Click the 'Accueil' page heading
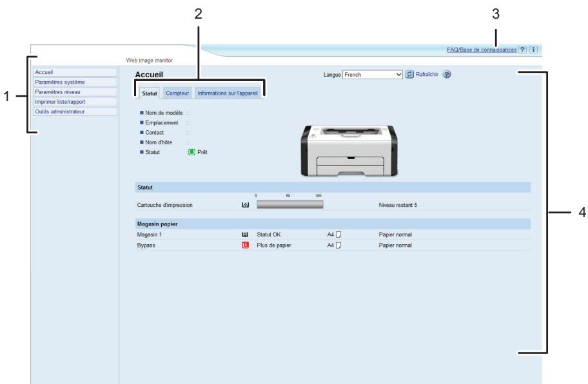 (x=149, y=75)
